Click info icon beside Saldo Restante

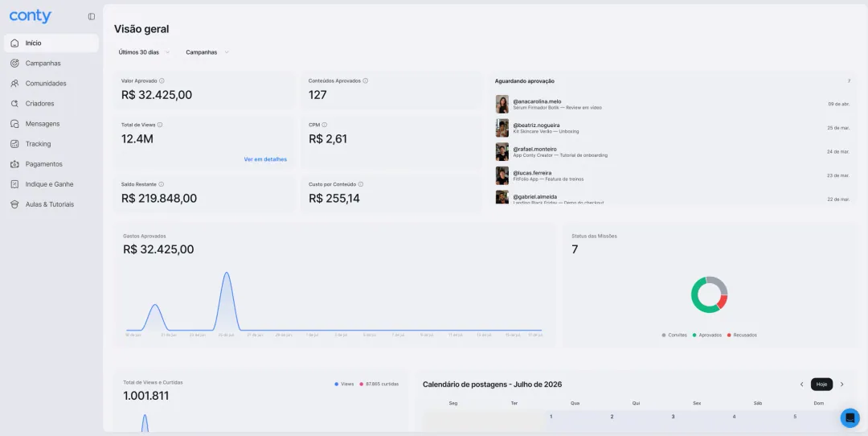[161, 184]
